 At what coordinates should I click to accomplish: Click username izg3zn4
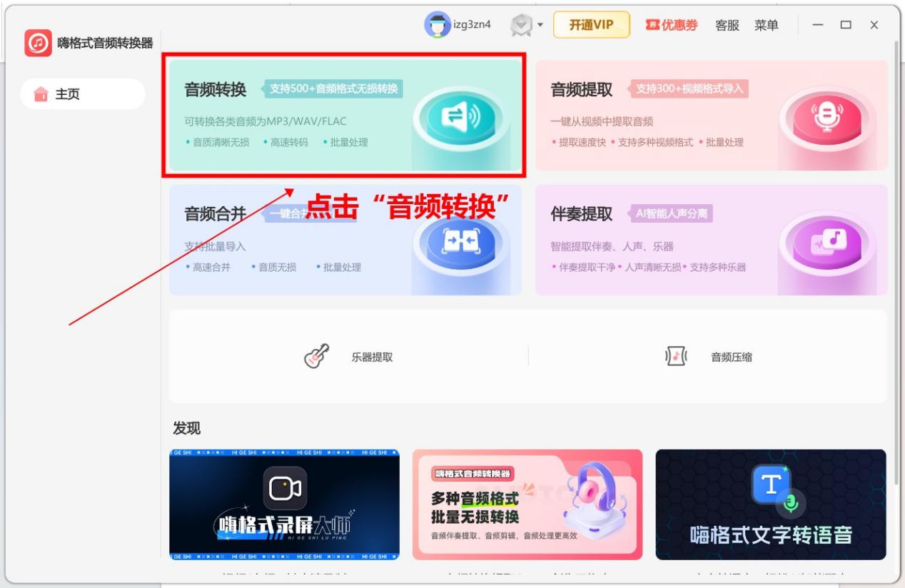[472, 25]
